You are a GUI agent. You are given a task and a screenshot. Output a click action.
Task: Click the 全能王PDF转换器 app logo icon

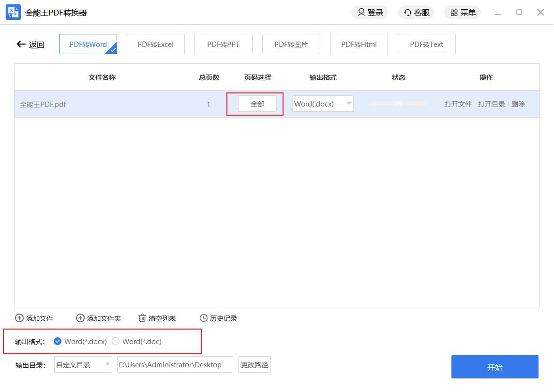point(13,13)
